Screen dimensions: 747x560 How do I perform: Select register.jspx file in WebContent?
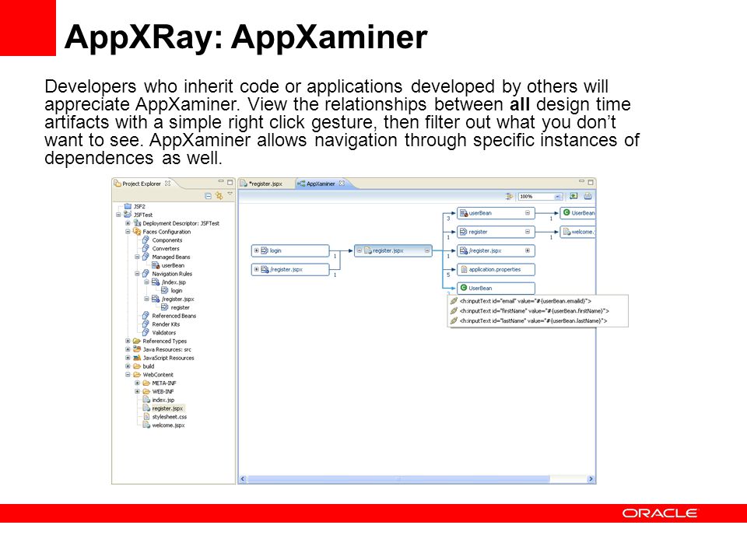tap(167, 408)
